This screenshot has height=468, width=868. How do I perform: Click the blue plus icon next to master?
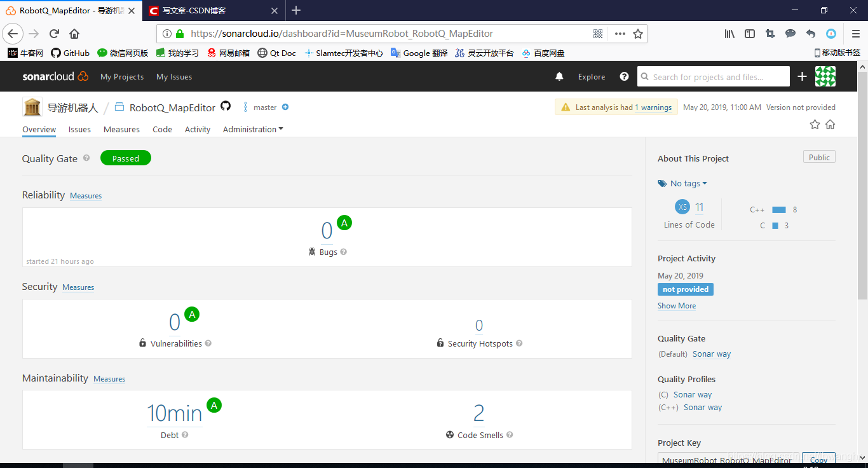(285, 107)
